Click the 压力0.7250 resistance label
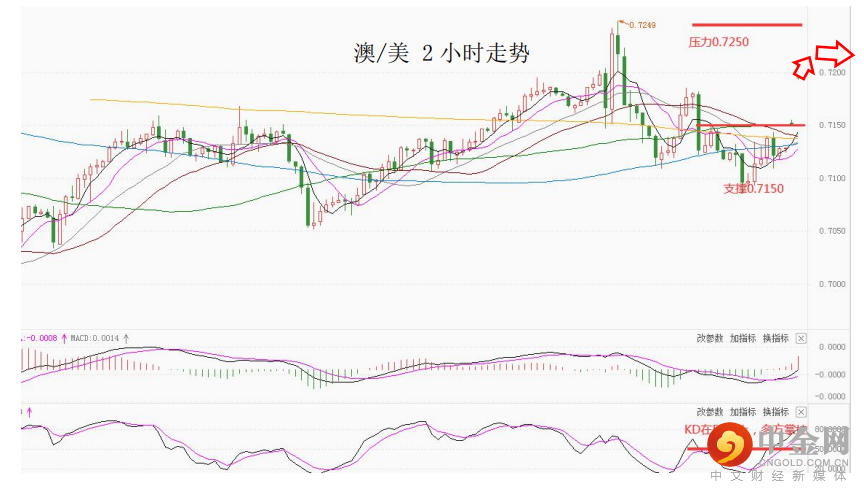This screenshot has height=494, width=864. 719,42
